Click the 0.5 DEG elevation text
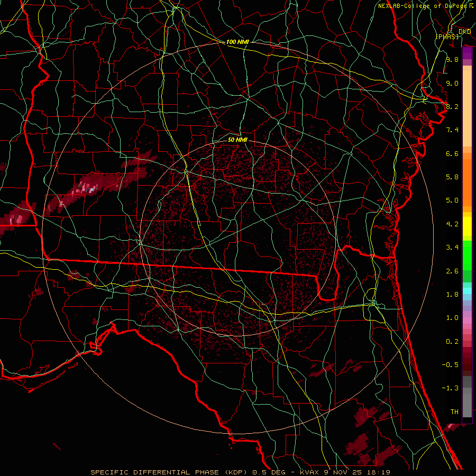 (268, 472)
